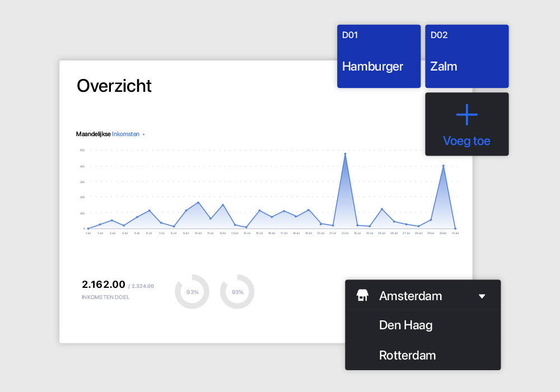
Task: Click the first 93% progress ring
Action: pyautogui.click(x=192, y=292)
